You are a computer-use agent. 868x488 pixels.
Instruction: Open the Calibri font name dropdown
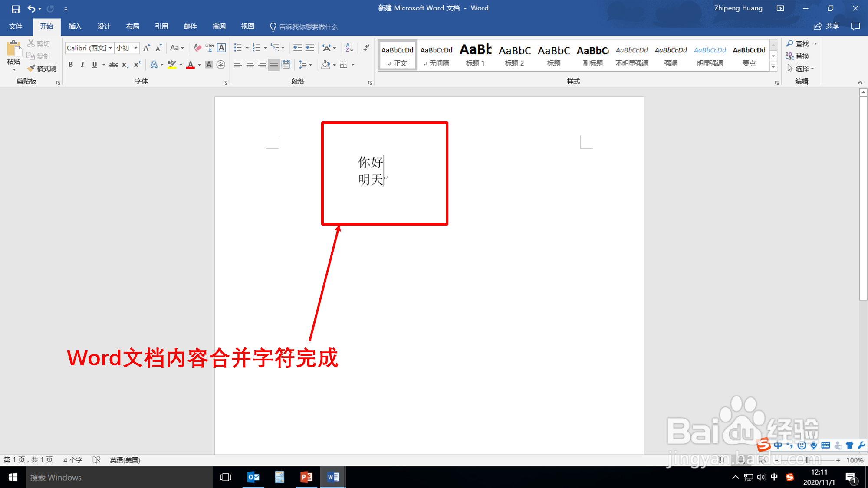coord(110,48)
